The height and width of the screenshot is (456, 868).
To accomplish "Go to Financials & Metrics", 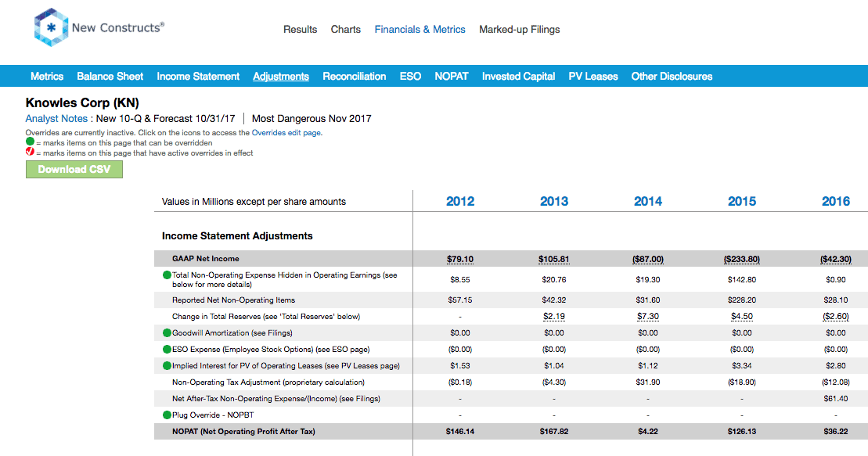I will (420, 29).
